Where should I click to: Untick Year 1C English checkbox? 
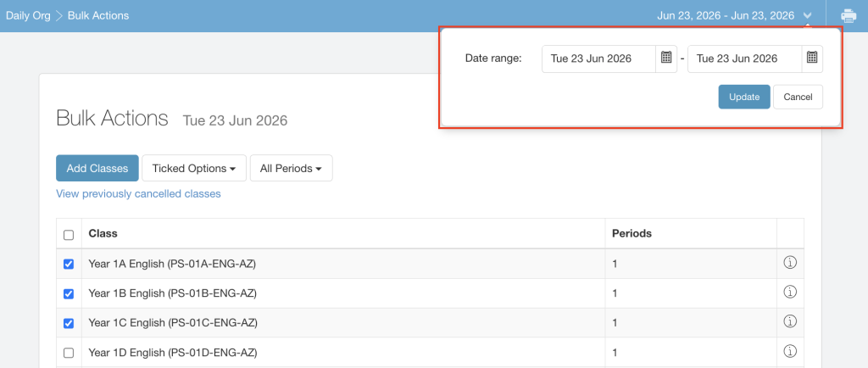click(69, 323)
